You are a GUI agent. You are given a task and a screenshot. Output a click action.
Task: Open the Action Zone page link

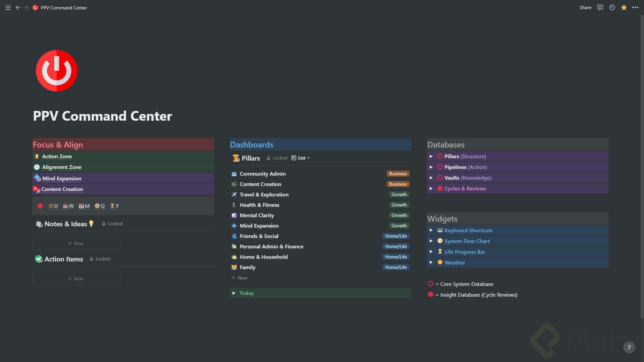pyautogui.click(x=57, y=156)
